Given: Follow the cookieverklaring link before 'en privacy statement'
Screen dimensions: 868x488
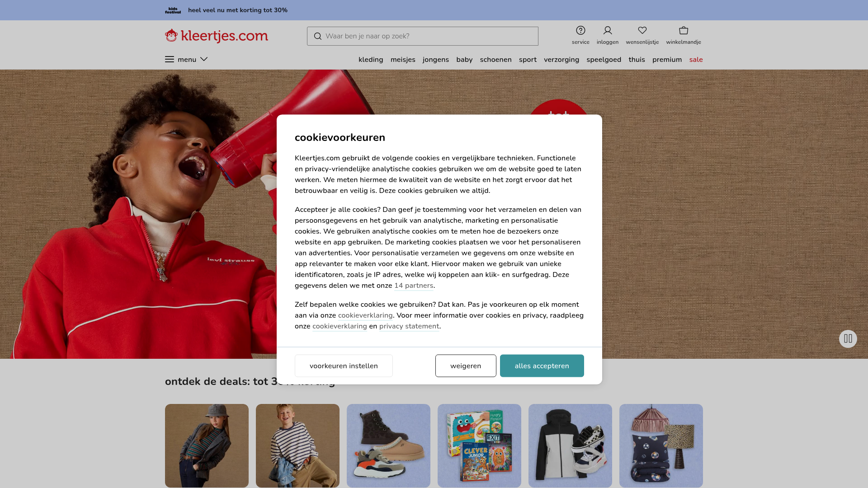Looking at the screenshot, I should 340,326.
